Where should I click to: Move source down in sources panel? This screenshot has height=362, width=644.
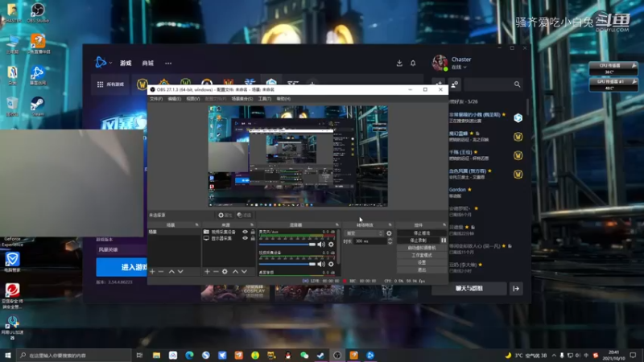[x=245, y=272]
